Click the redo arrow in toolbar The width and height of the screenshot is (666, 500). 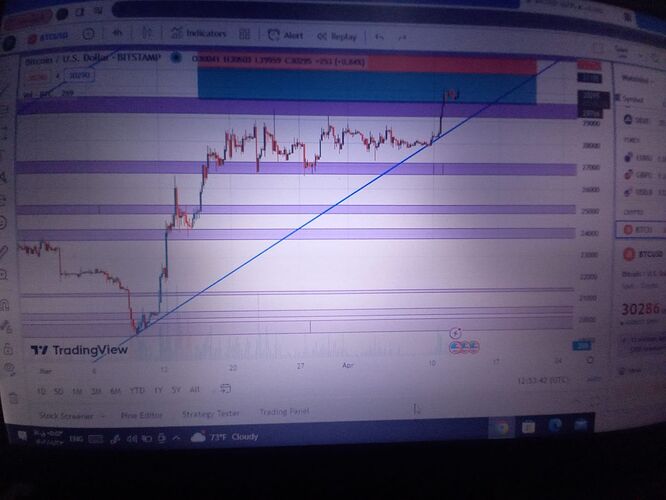tap(405, 36)
